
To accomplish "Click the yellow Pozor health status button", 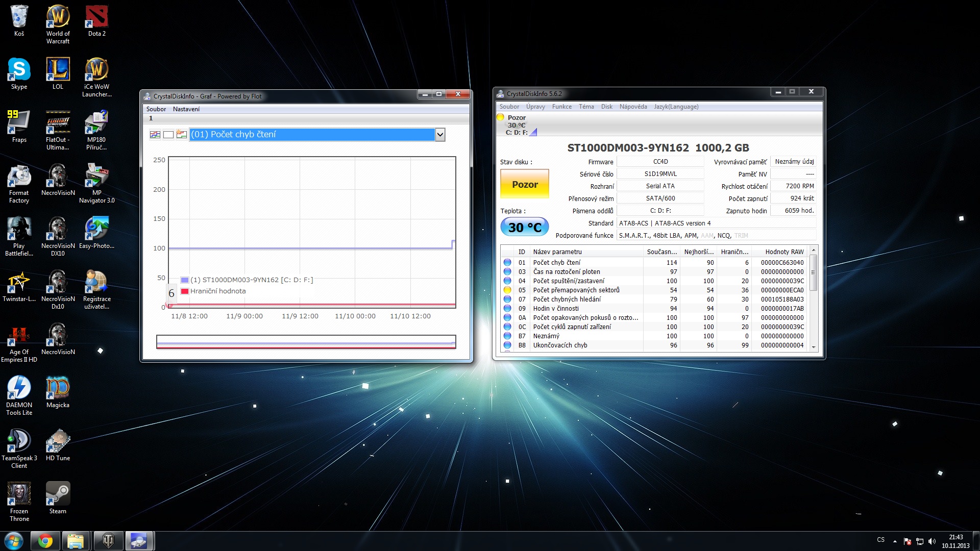I will click(x=524, y=184).
